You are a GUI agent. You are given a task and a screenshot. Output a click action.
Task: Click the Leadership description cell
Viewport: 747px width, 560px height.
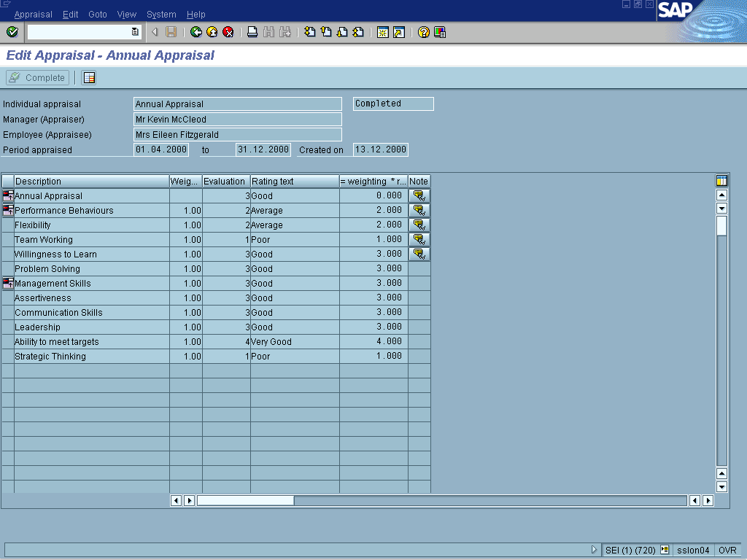91,327
